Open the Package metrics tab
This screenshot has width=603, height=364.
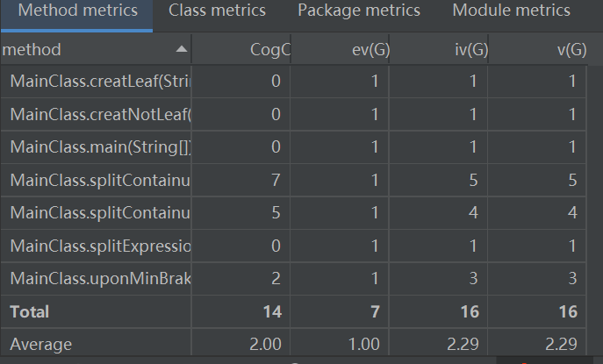coord(359,11)
